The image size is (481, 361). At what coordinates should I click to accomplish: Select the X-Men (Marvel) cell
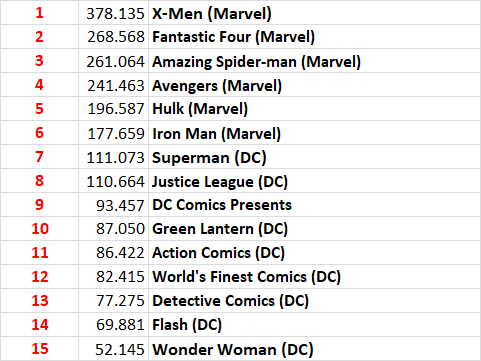(314, 13)
